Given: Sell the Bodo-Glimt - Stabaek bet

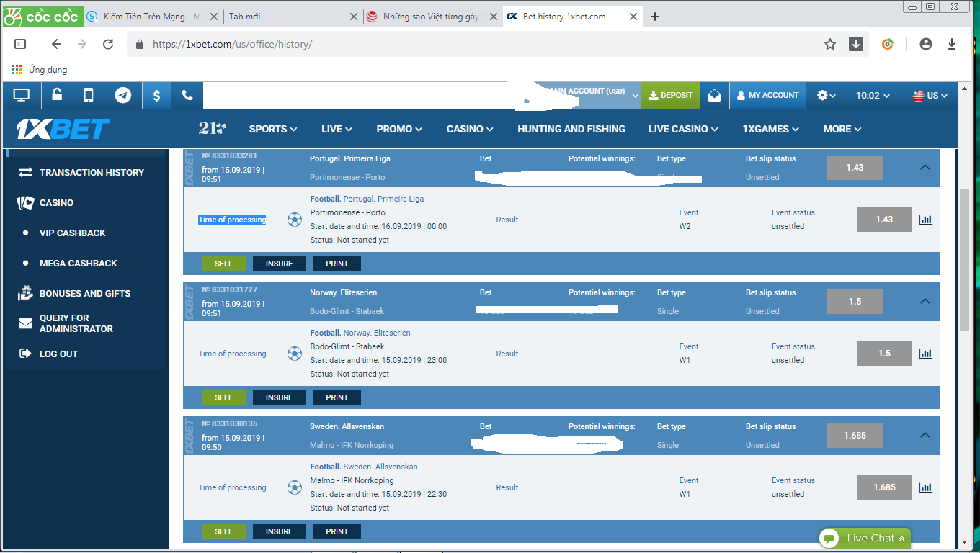Looking at the screenshot, I should click(223, 397).
